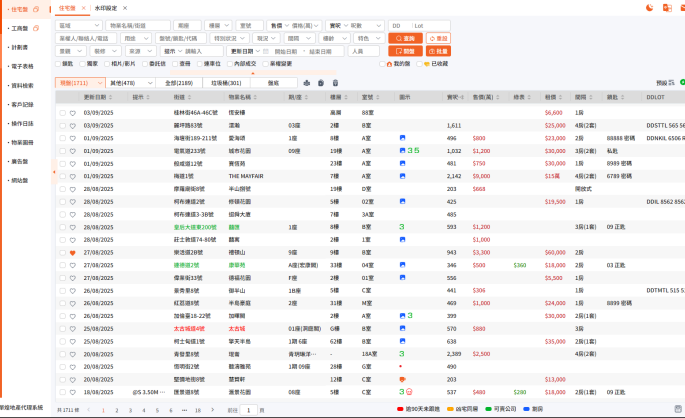Tick the 連車位 filter checkbox
The height and width of the screenshot is (418, 685).
[200, 64]
